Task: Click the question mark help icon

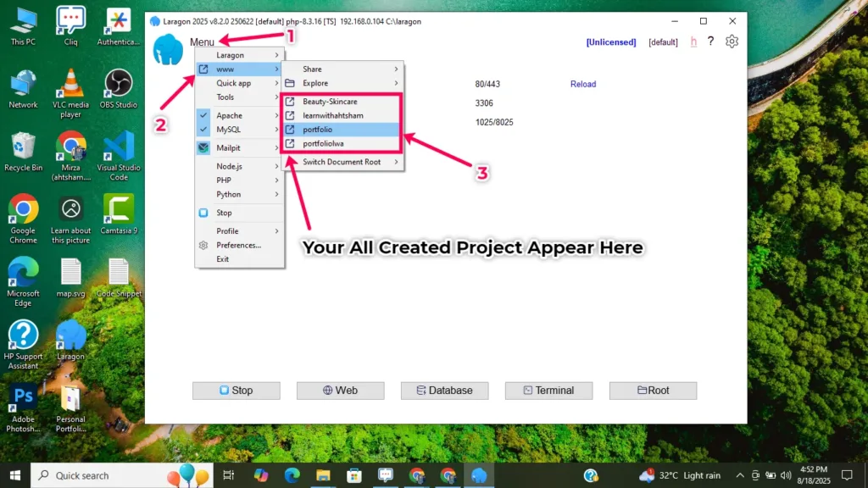Action: click(x=710, y=42)
